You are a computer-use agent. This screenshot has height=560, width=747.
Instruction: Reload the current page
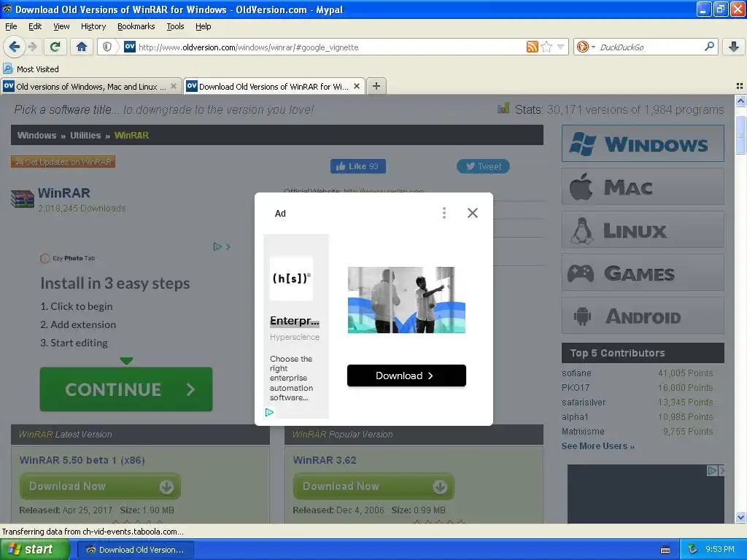pyautogui.click(x=55, y=47)
